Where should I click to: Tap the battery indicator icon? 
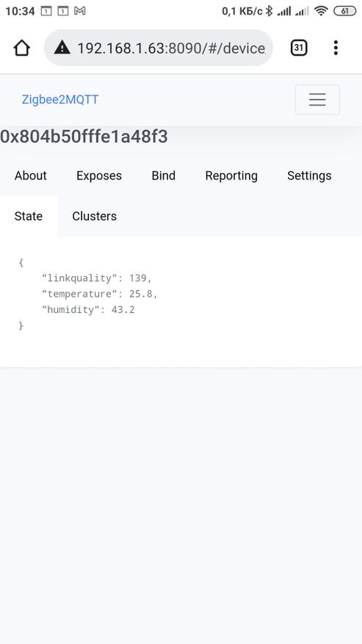[344, 11]
